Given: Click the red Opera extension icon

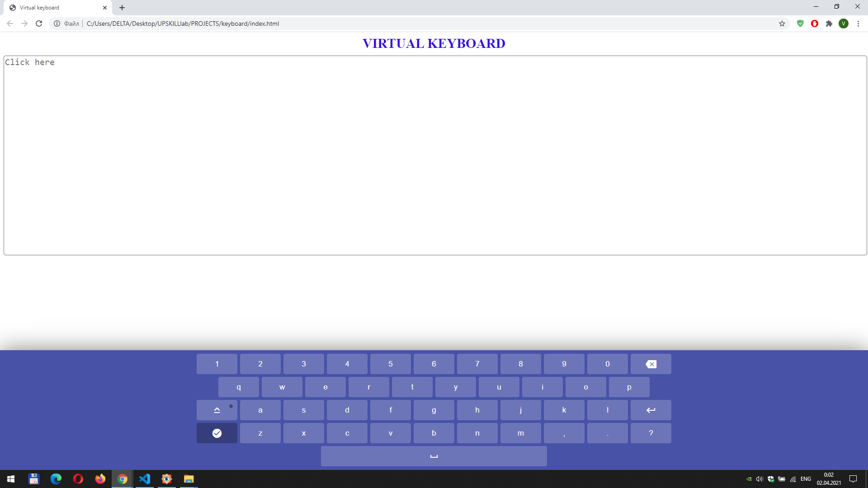Looking at the screenshot, I should pos(815,23).
